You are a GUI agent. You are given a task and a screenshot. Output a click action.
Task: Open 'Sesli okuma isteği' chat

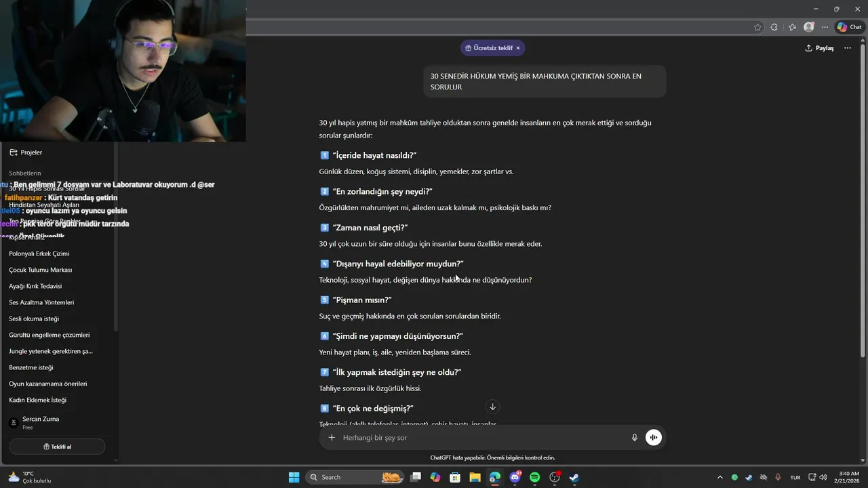[34, 319]
